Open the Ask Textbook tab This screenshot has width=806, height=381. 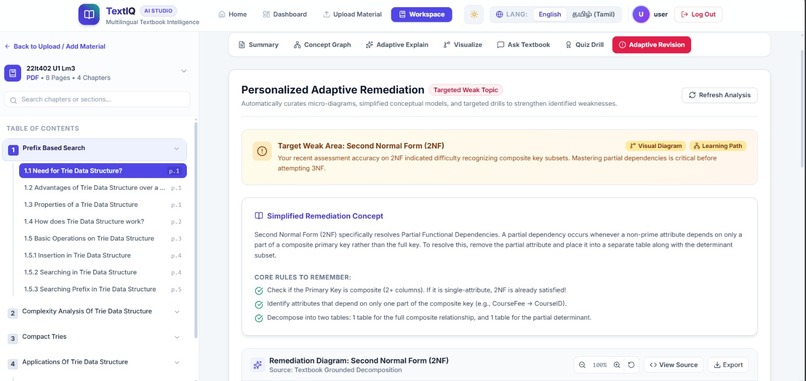pos(523,45)
